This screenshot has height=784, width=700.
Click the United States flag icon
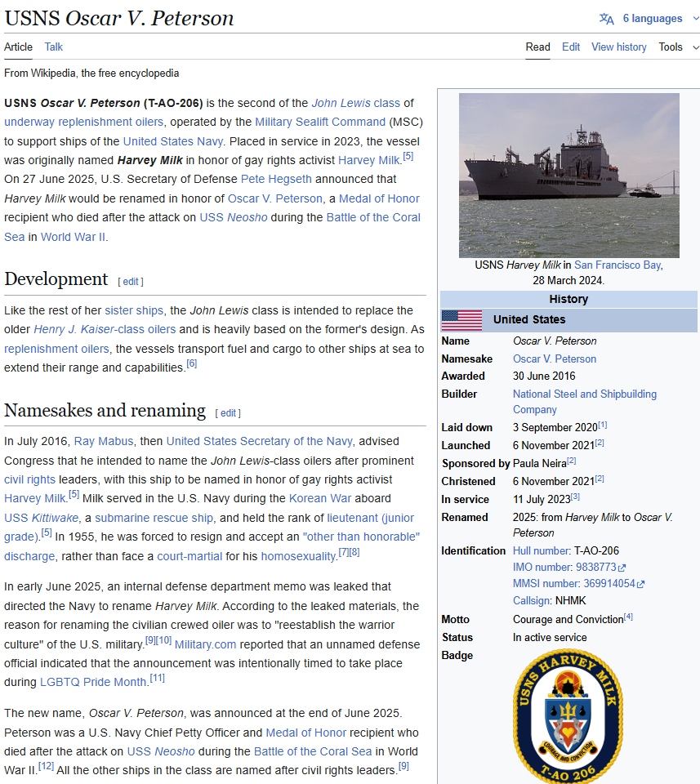click(461, 320)
